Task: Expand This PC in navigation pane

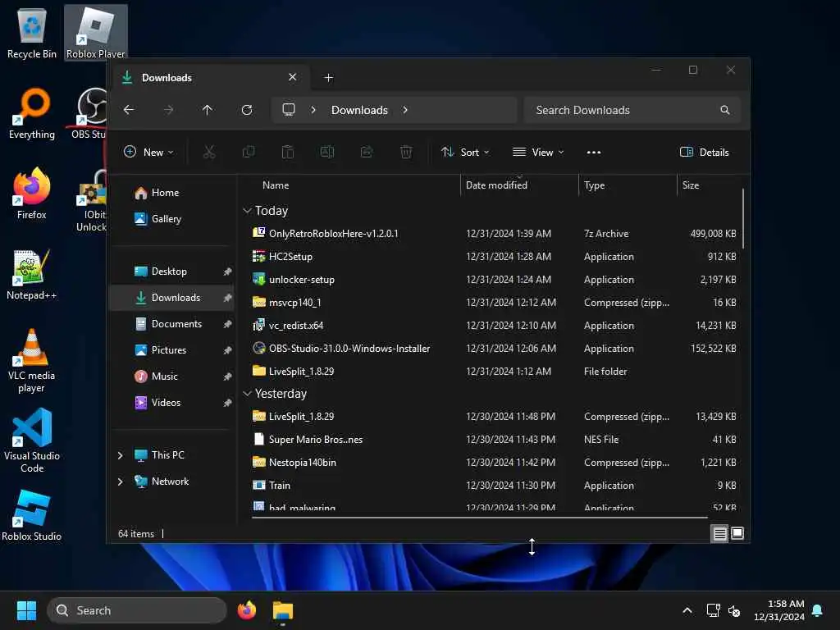Action: coord(120,455)
